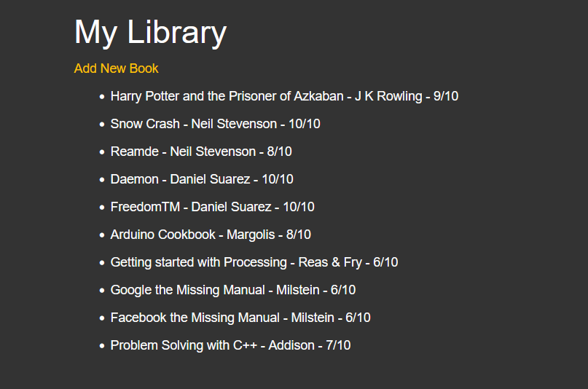Click the My Library heading
The height and width of the screenshot is (389, 588).
tap(150, 33)
